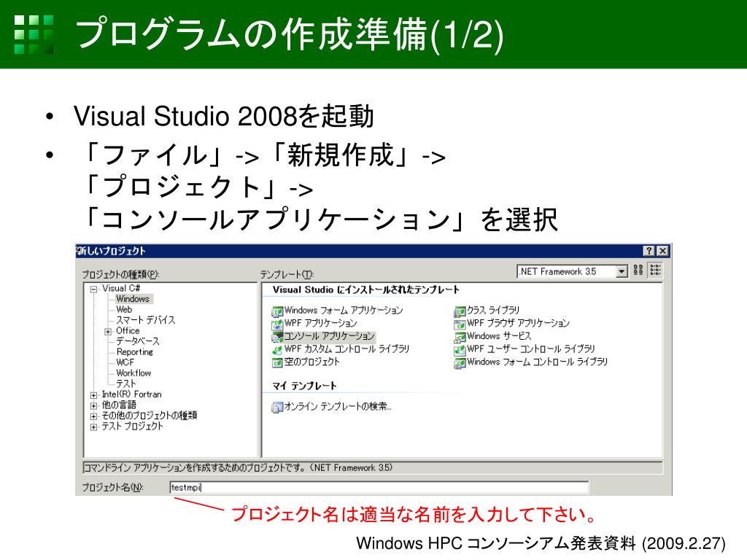Image resolution: width=747 pixels, height=560 pixels.
Task: Select テスト プロジェクト label
Action: pos(132,426)
